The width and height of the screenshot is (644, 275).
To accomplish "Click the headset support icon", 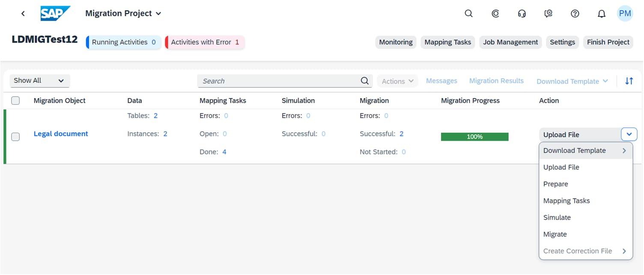I will (x=522, y=14).
